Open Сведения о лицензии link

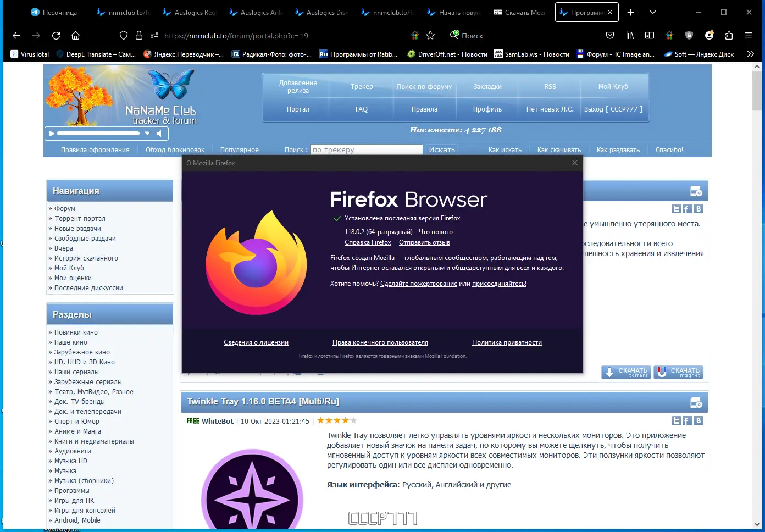click(256, 342)
